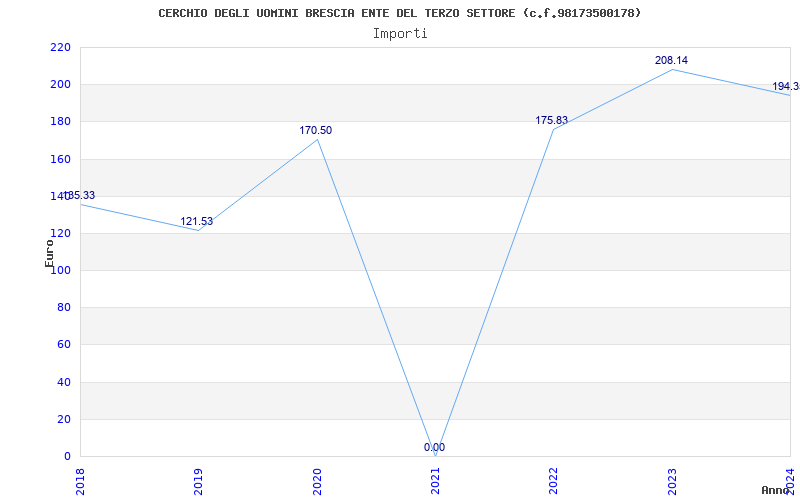This screenshot has height=500, width=800.
Task: Click the 2023 x-axis label
Action: pyautogui.click(x=672, y=481)
